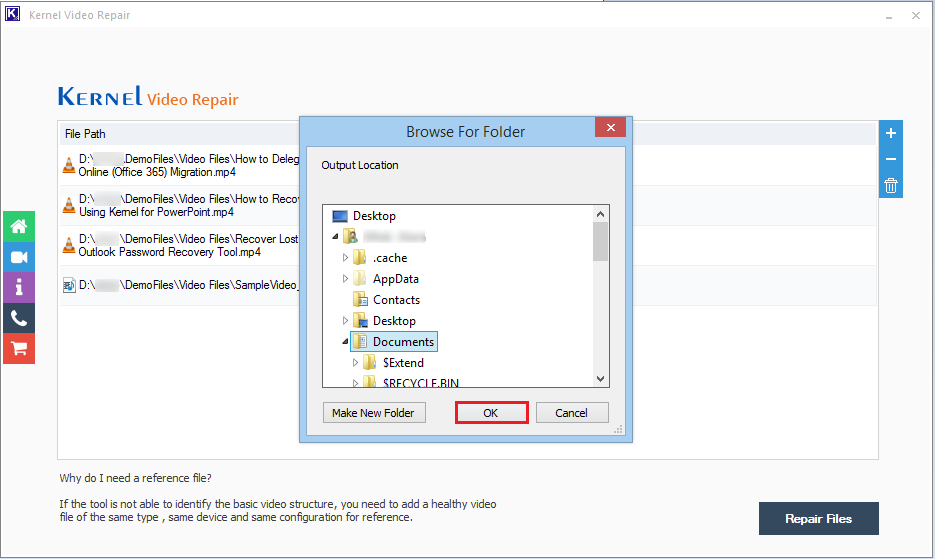Viewport: 935px width, 559px height.
Task: Expand the AppData folder arrow
Action: pos(346,279)
